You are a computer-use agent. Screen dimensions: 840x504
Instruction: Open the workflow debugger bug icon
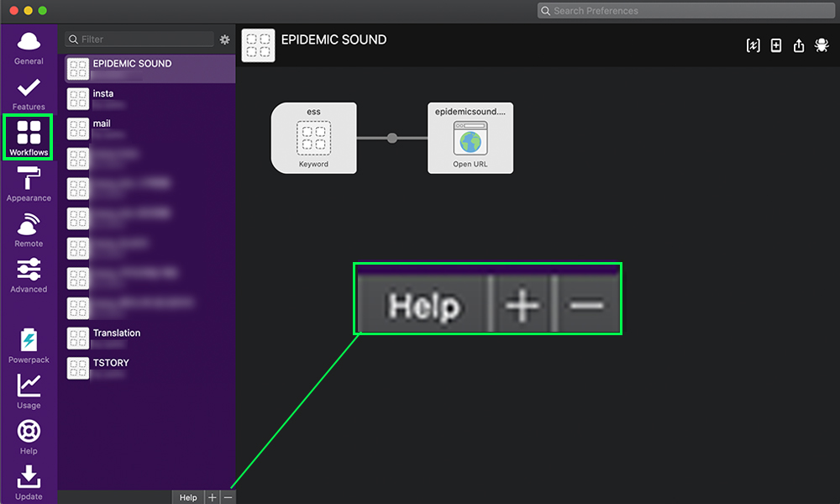coord(822,45)
